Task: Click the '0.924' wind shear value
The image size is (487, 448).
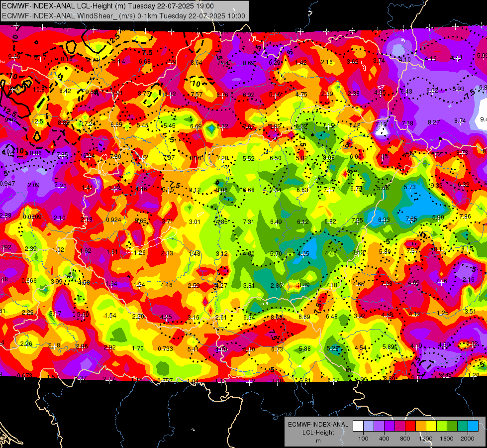Action: pos(113,220)
